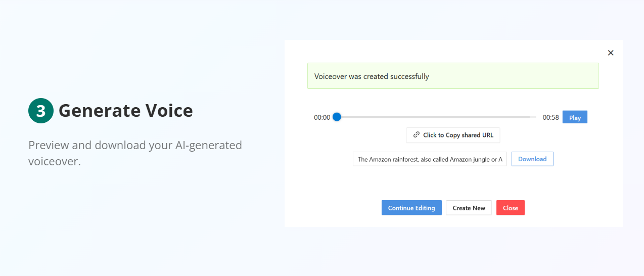Viewport: 644px width, 276px height.
Task: Click the word "voiceover." in the description
Action: pos(55,162)
